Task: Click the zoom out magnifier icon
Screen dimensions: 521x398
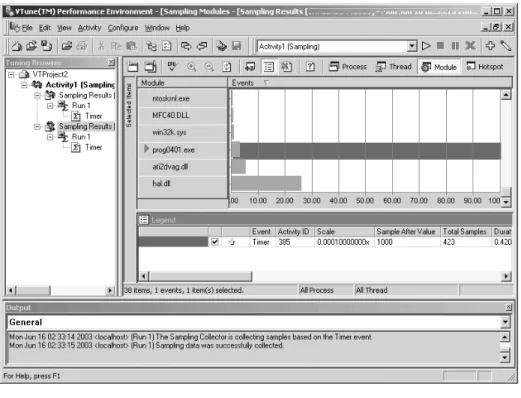Action: click(209, 67)
